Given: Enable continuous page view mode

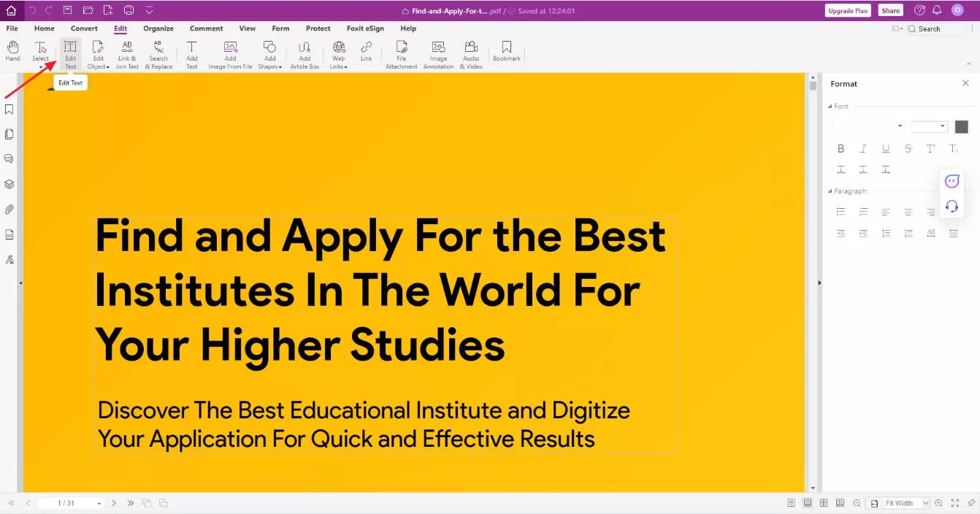Looking at the screenshot, I should point(808,503).
